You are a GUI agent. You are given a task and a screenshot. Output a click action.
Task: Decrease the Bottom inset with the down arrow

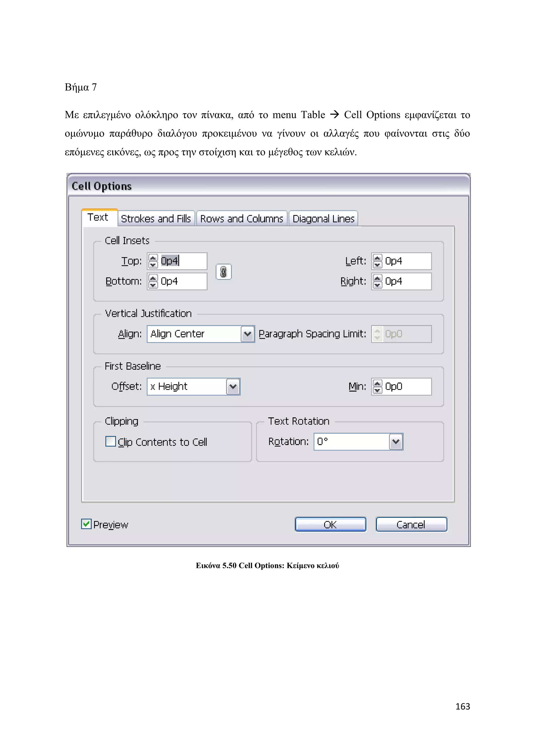pos(153,285)
